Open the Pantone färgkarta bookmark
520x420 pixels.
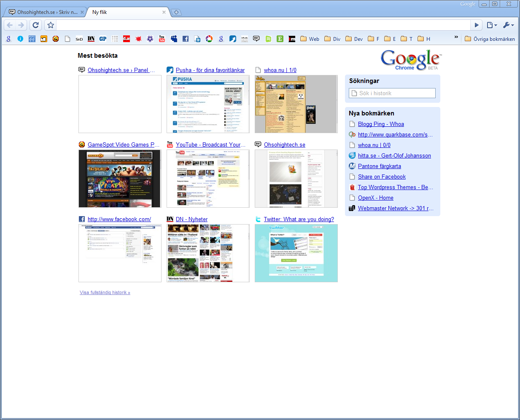(x=380, y=166)
